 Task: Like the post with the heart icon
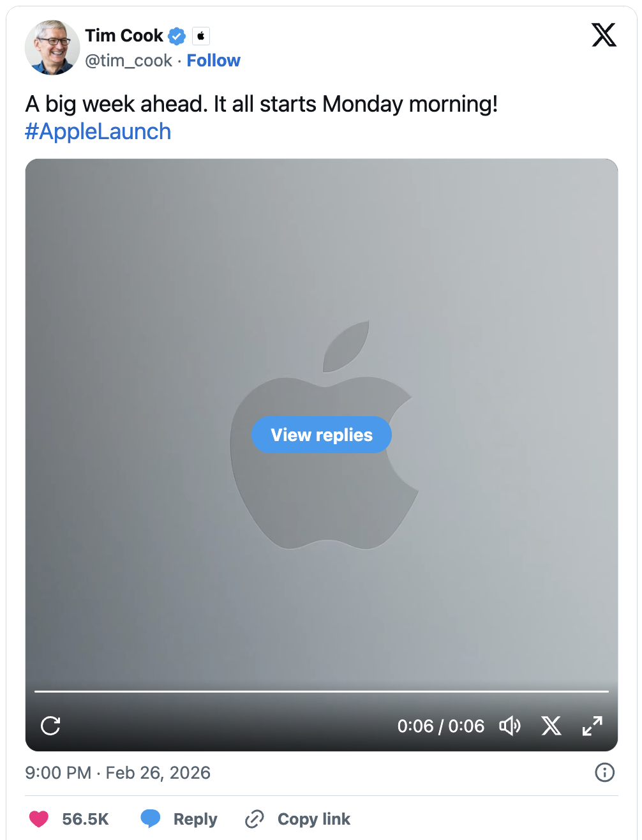pos(39,819)
